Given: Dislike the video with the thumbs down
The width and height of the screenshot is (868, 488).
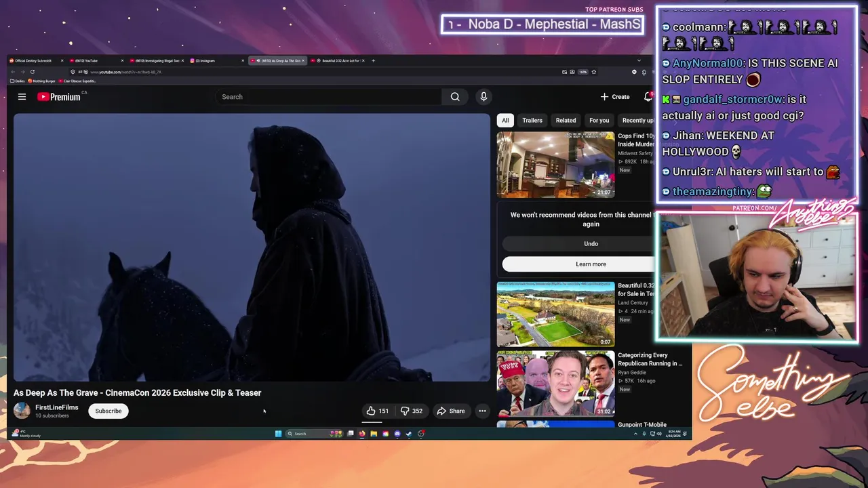Looking at the screenshot, I should point(411,411).
